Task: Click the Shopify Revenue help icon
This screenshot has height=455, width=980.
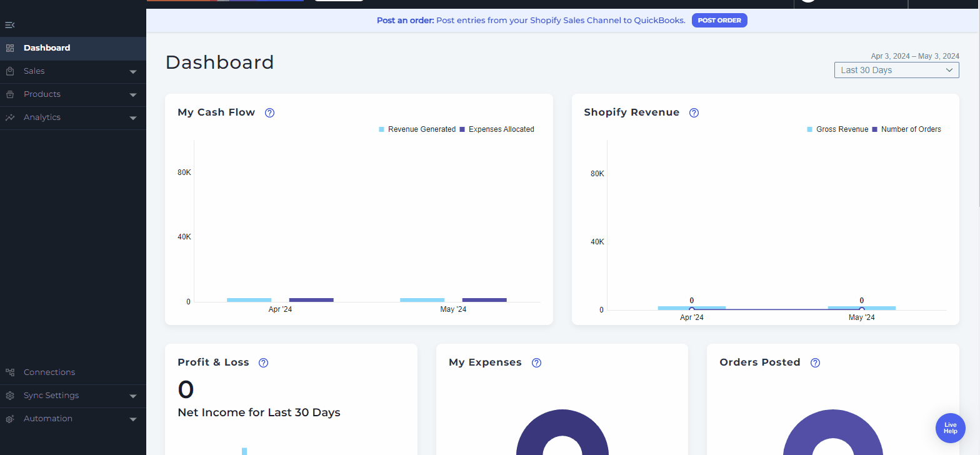Action: 694,112
